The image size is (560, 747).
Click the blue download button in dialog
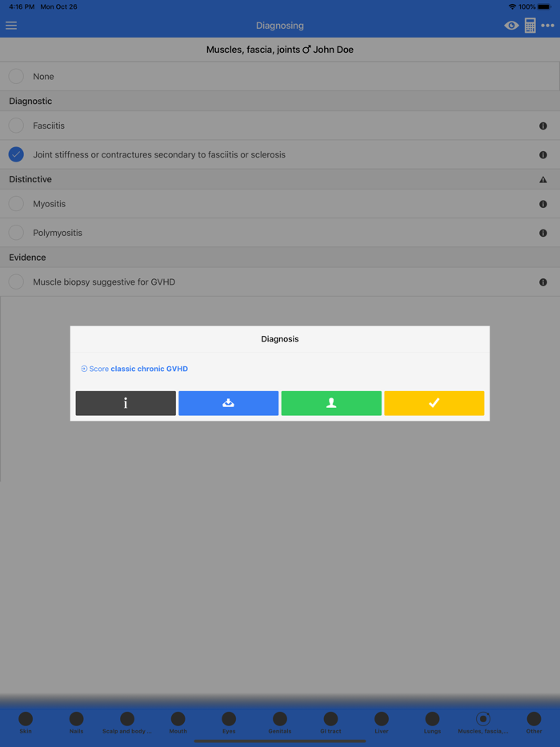(228, 403)
